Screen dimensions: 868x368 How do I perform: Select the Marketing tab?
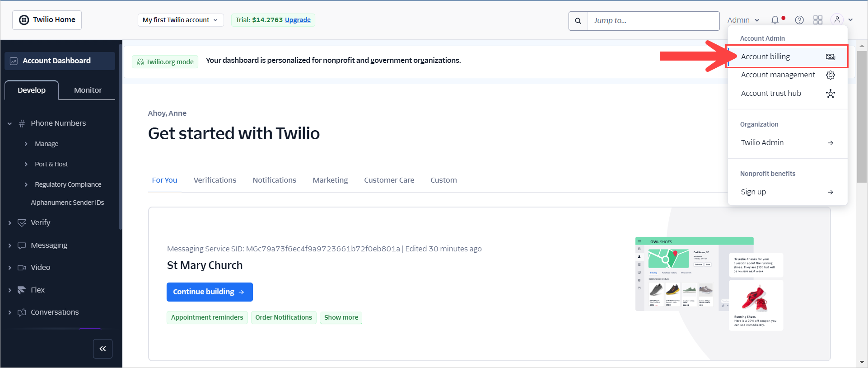(330, 180)
